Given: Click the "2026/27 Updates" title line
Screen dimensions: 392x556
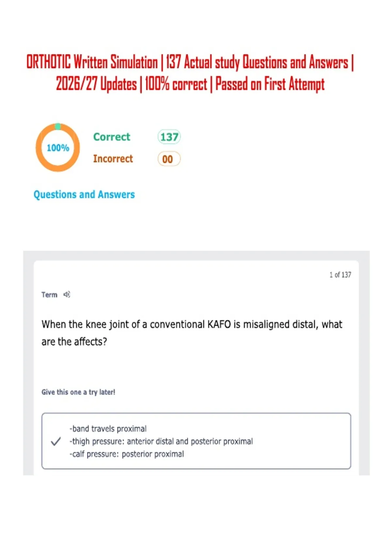Looking at the screenshot, I should (96, 84).
